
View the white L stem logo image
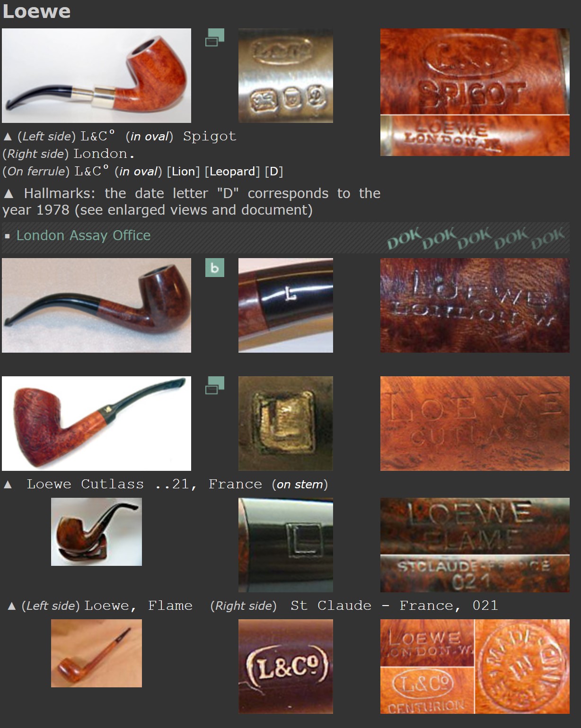tap(286, 305)
